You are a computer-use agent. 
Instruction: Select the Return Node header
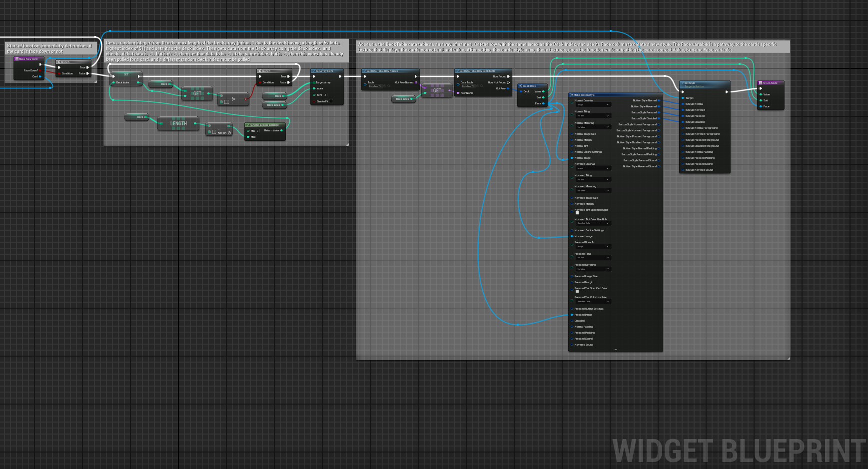coord(770,83)
